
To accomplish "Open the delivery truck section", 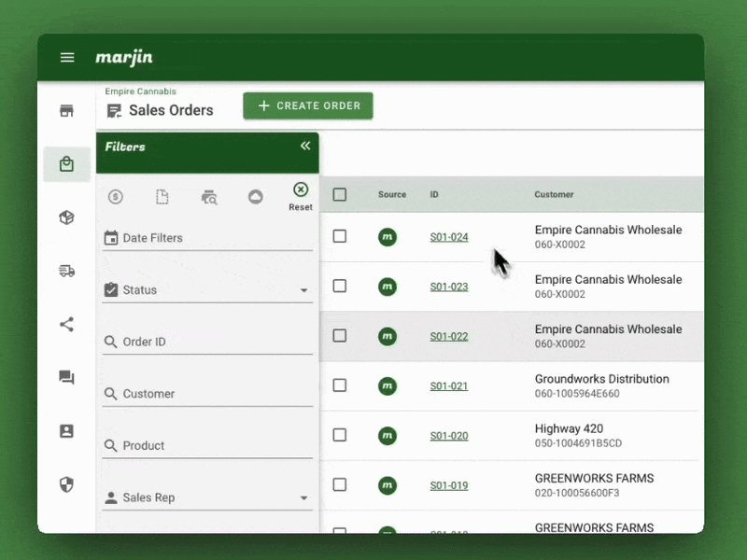I will 66,271.
